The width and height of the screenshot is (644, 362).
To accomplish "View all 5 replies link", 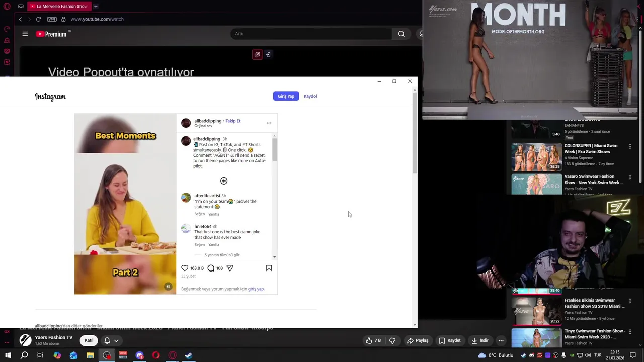I will click(x=222, y=255).
